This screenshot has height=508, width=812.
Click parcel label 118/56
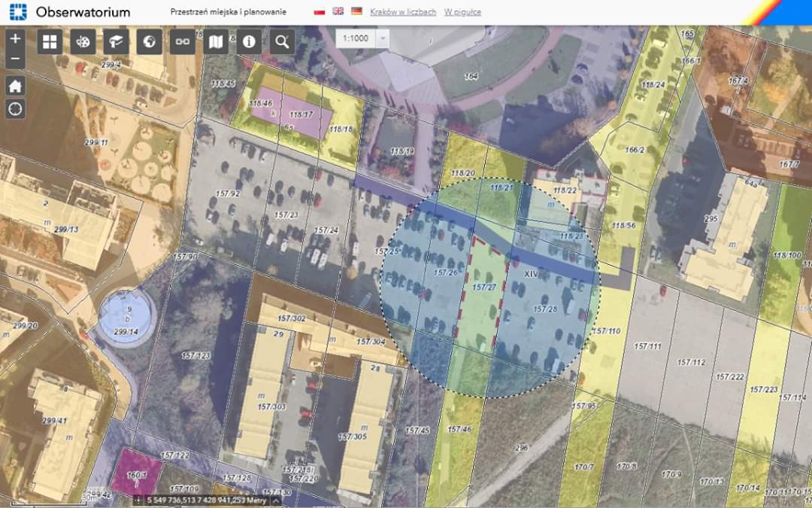pos(623,226)
